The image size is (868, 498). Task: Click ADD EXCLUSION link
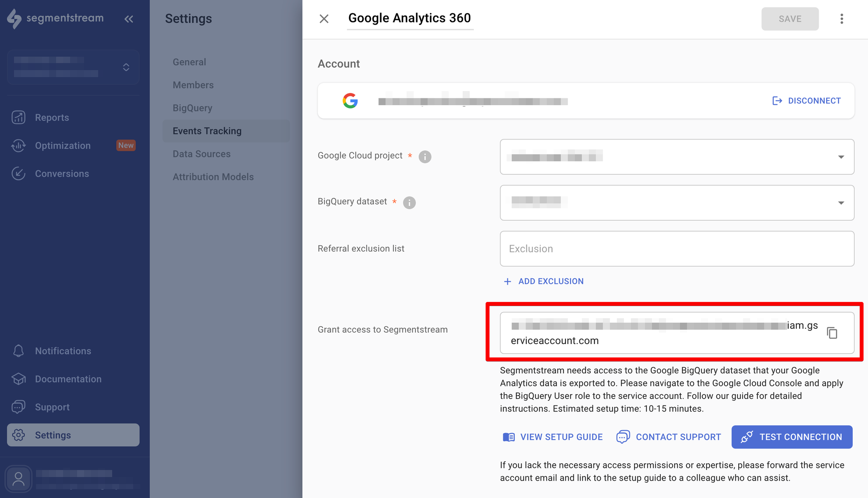[543, 281]
